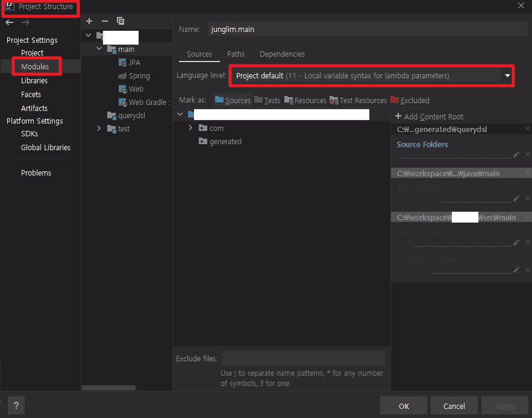Select the test module

tap(119, 128)
